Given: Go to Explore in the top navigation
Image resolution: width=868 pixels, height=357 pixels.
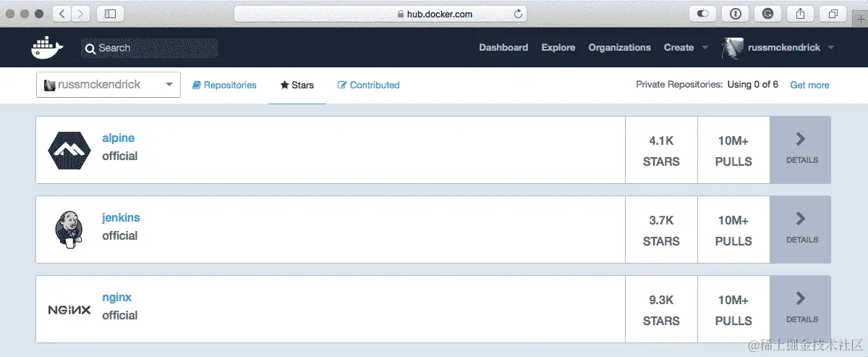Looking at the screenshot, I should click(558, 48).
